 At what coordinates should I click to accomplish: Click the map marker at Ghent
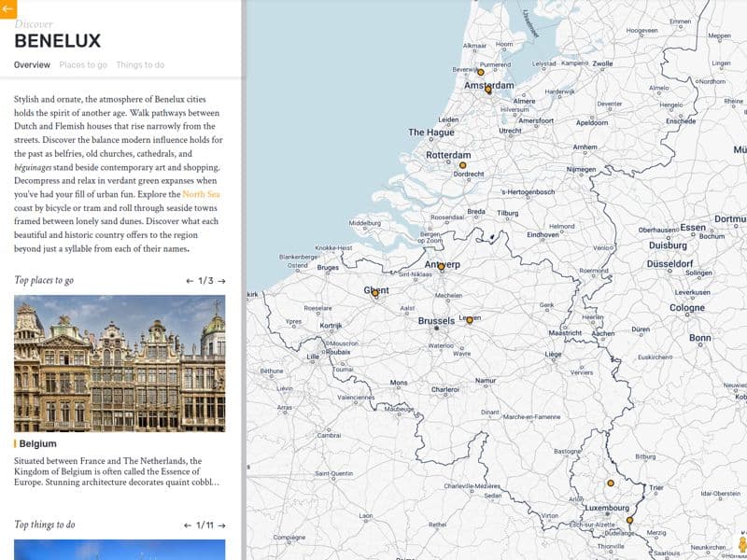tap(375, 293)
